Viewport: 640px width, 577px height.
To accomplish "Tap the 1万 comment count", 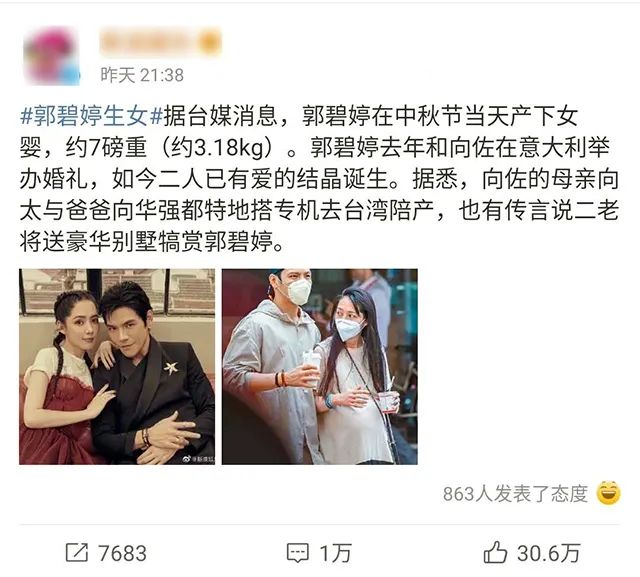I will [335, 553].
